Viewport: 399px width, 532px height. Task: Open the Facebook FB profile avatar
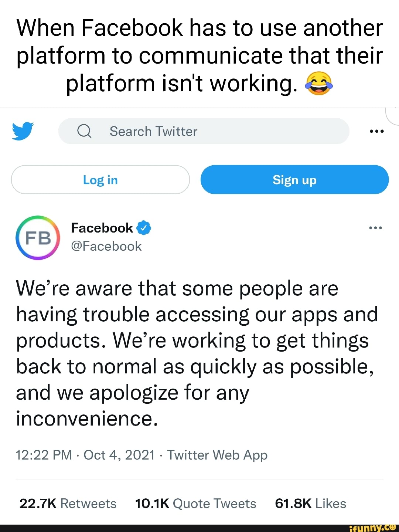38,238
